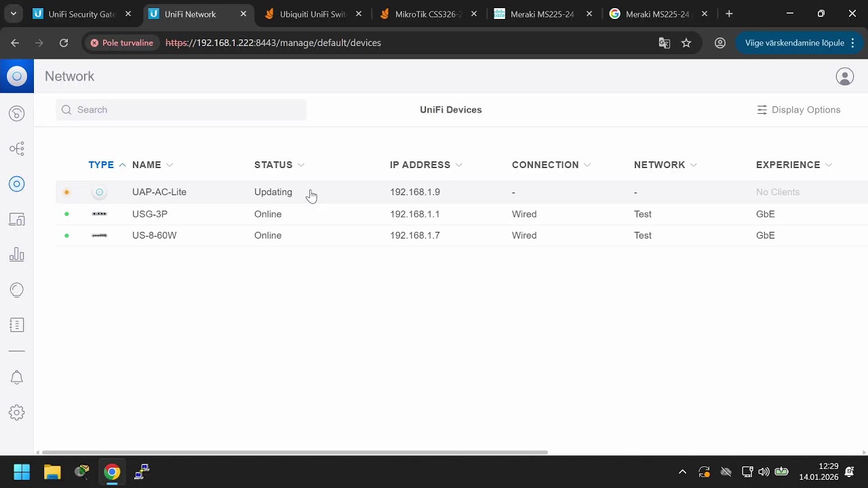Click the green status dot for US-8-60W

(x=66, y=236)
